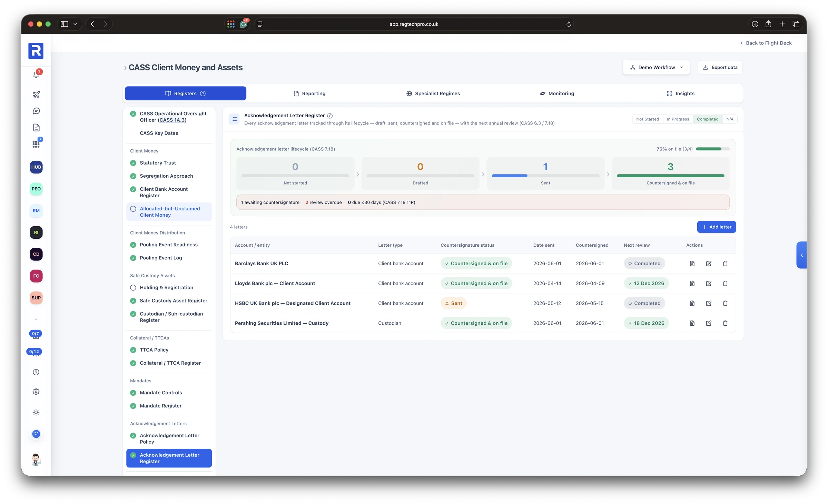
Task: Switch to the Reporting tab
Action: 309,93
